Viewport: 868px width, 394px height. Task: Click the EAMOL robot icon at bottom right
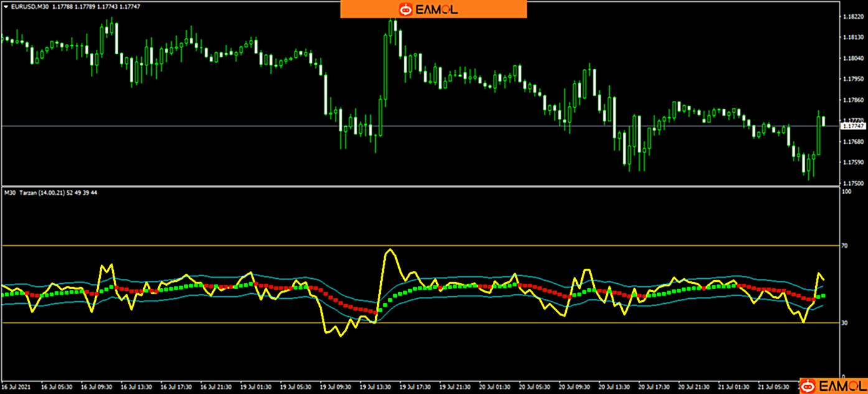808,385
